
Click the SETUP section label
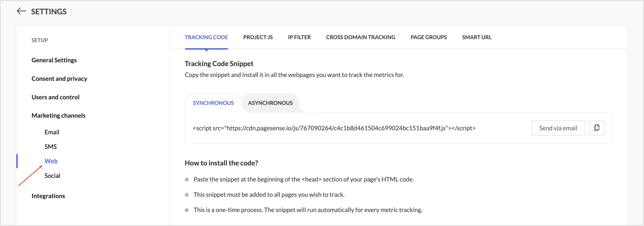click(x=39, y=40)
